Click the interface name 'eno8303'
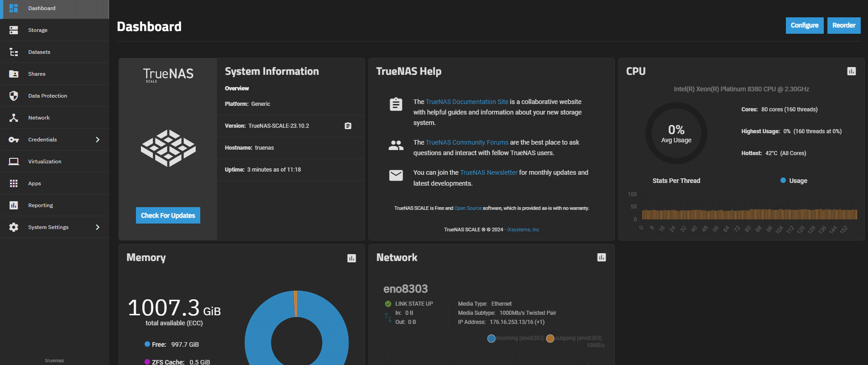This screenshot has width=868, height=365. click(x=405, y=289)
